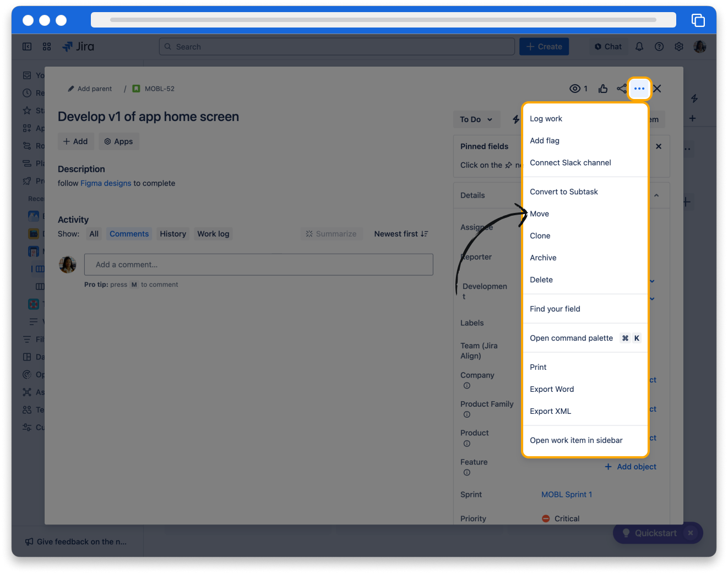This screenshot has width=728, height=574.
Task: Choose Clone in the menu
Action: 585,236
